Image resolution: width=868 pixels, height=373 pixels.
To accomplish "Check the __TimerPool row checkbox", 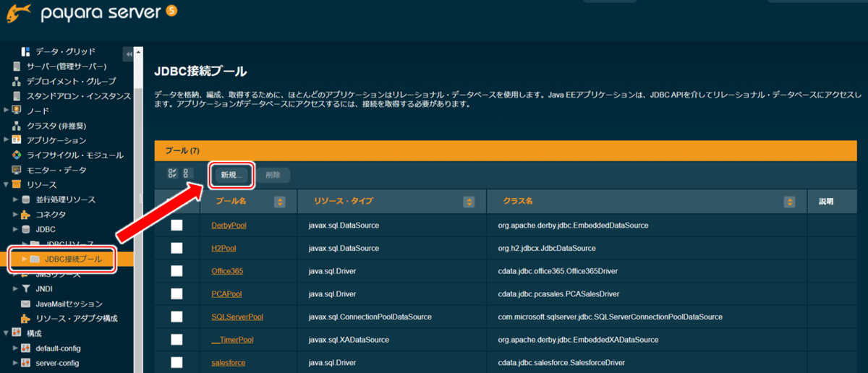I will pos(176,340).
